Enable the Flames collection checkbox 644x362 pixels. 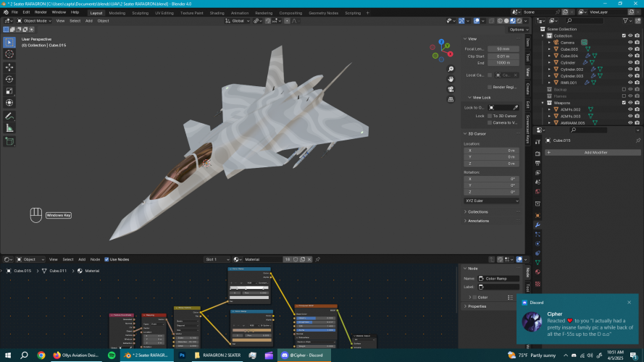[624, 96]
